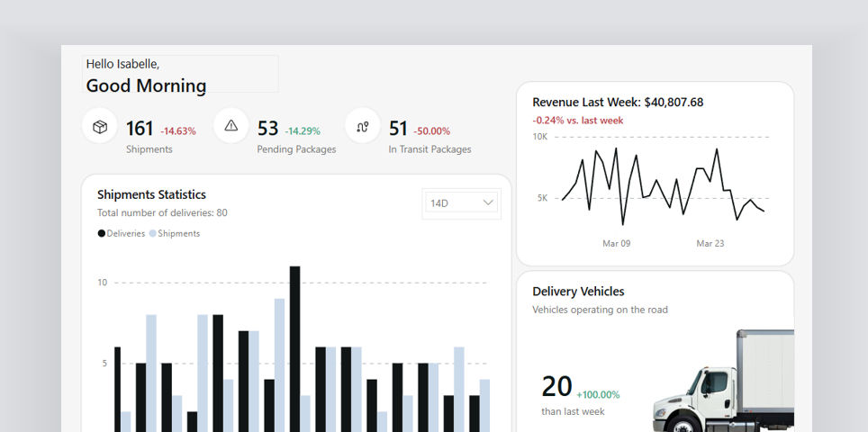Click the revenue trend line chart

[x=664, y=186]
